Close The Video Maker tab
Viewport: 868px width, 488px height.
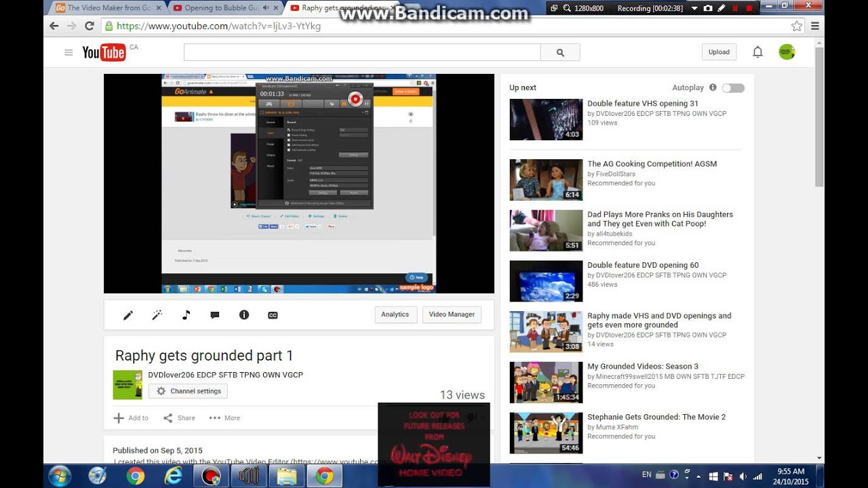coord(158,8)
